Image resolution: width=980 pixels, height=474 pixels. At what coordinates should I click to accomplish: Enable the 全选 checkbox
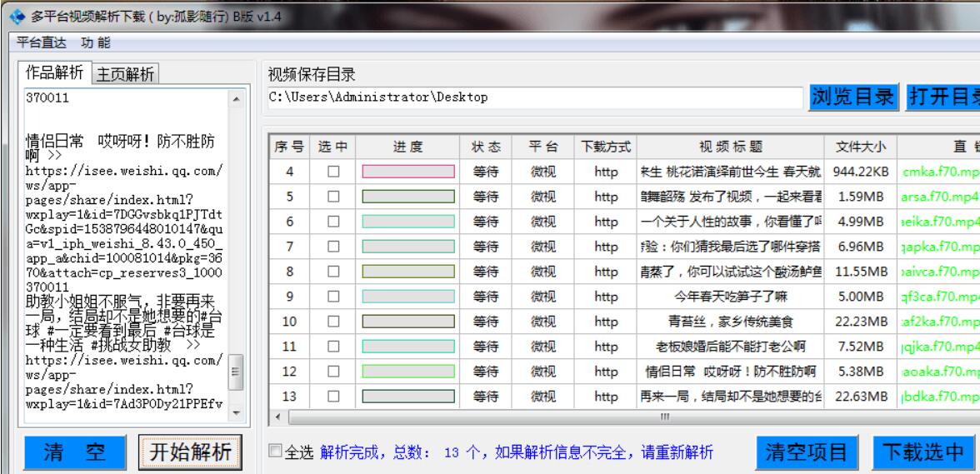[x=275, y=452]
